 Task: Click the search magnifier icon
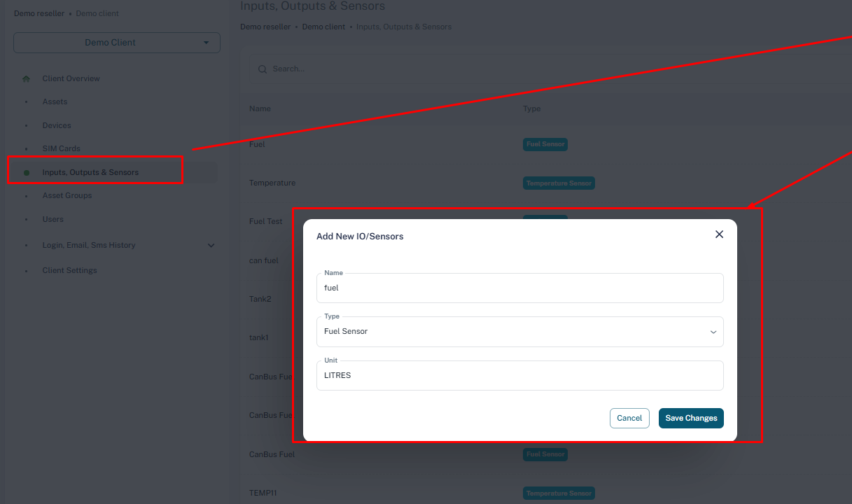(263, 69)
